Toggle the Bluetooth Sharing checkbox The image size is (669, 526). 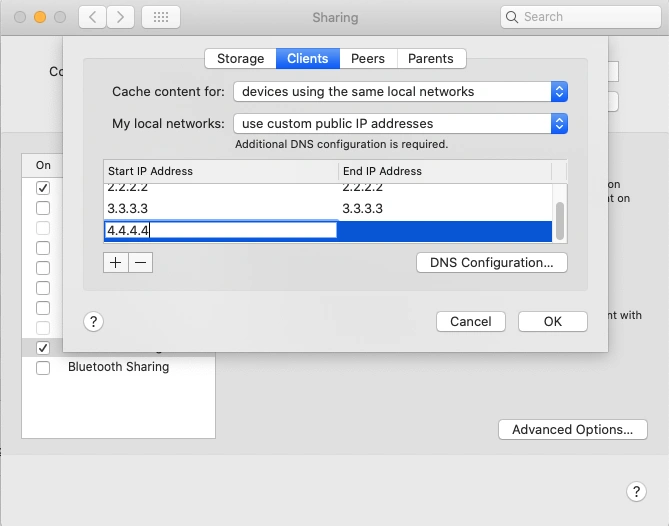point(43,367)
